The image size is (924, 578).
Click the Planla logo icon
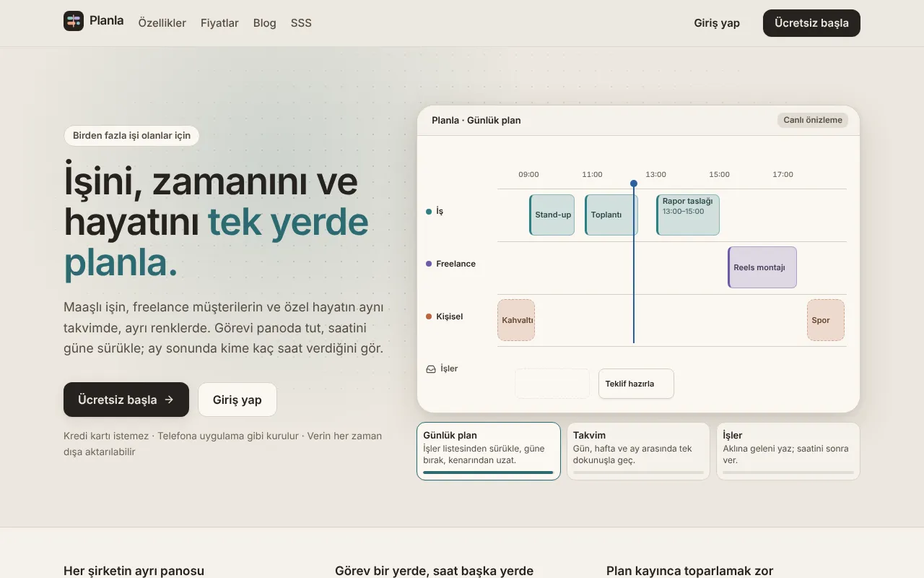74,21
